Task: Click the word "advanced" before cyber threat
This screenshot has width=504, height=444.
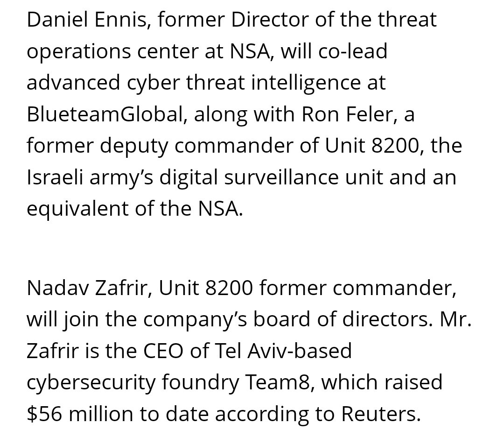Action: [x=74, y=83]
